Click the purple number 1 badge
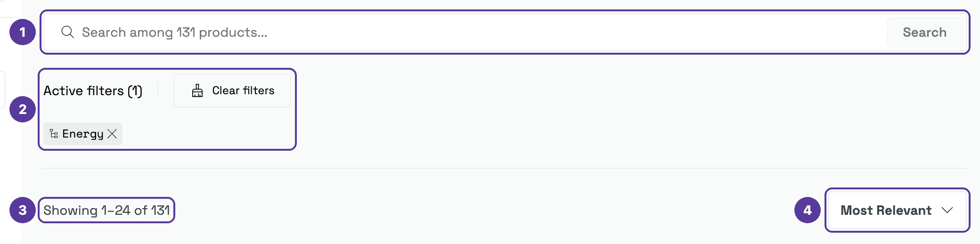This screenshot has height=244, width=980. point(23,32)
